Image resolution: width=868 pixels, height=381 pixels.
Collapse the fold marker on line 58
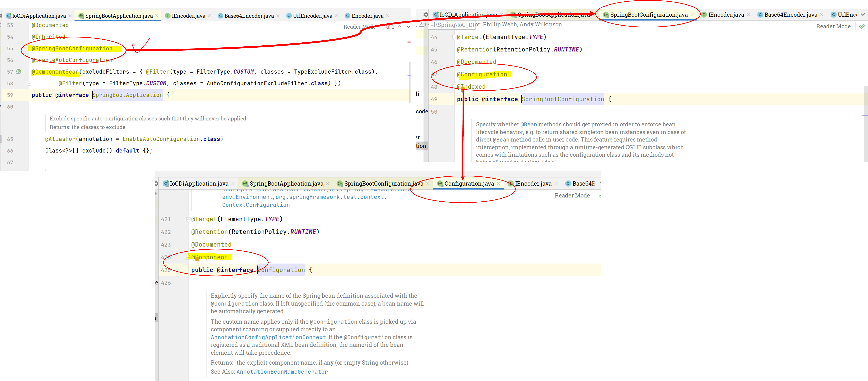(29, 83)
